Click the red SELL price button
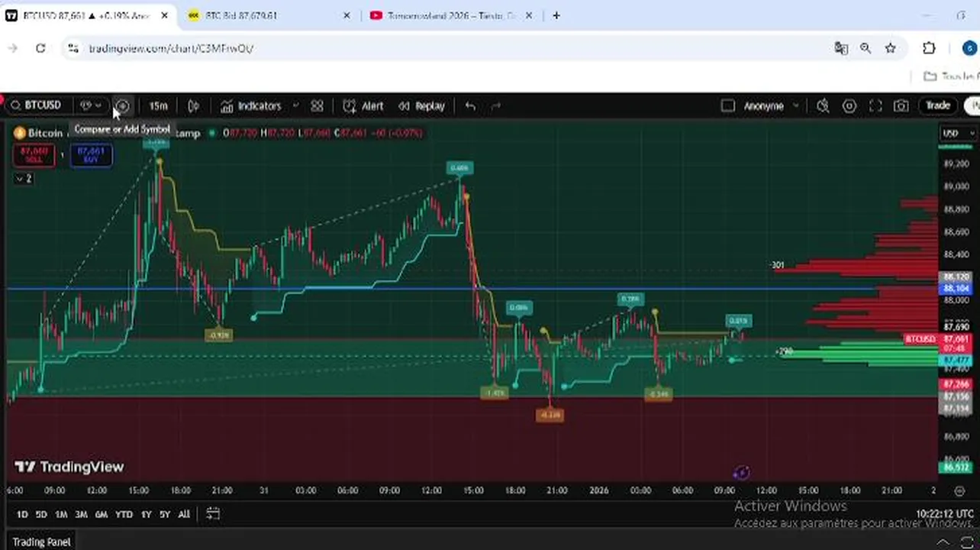980x550 pixels. pyautogui.click(x=34, y=155)
